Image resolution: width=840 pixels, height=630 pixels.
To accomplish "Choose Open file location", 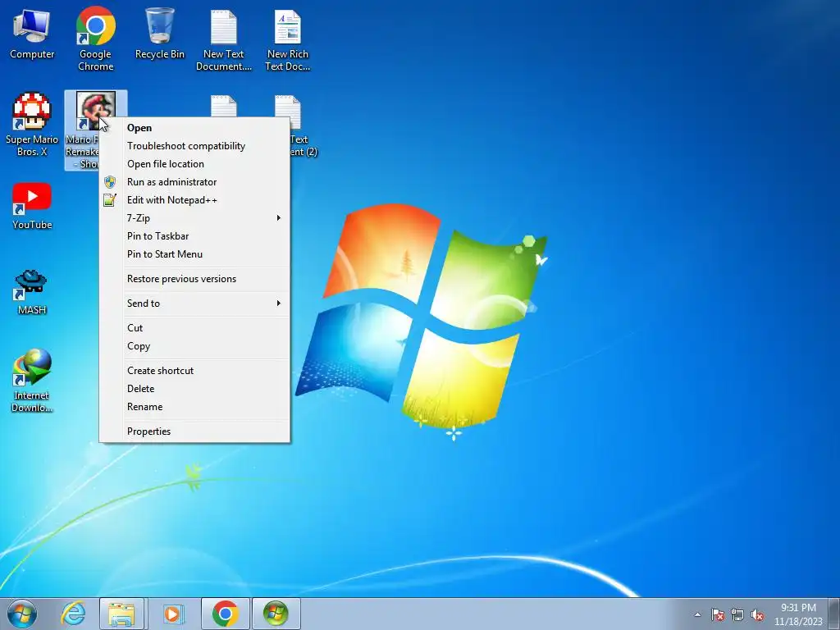I will point(195,164).
